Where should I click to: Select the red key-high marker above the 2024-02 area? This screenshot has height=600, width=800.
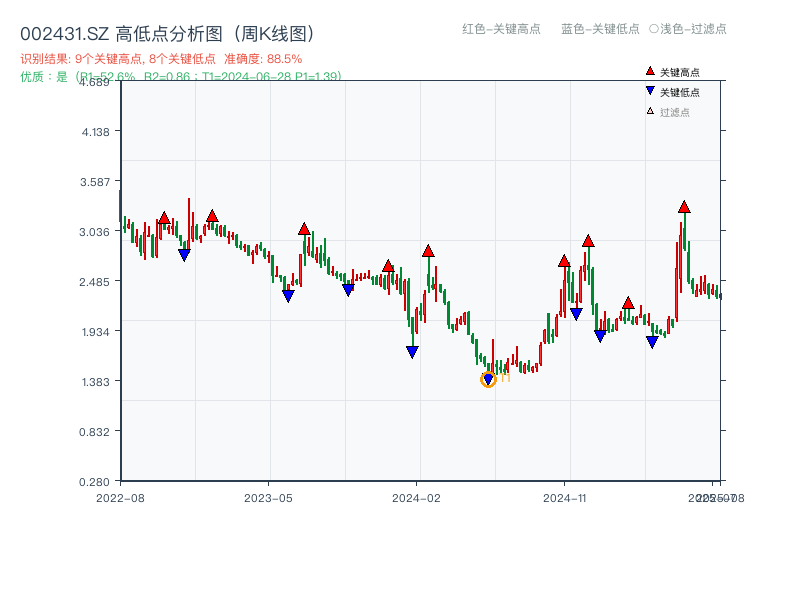(x=430, y=250)
